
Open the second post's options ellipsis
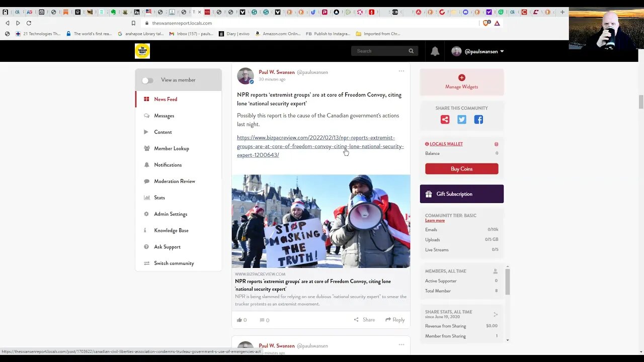tap(401, 344)
